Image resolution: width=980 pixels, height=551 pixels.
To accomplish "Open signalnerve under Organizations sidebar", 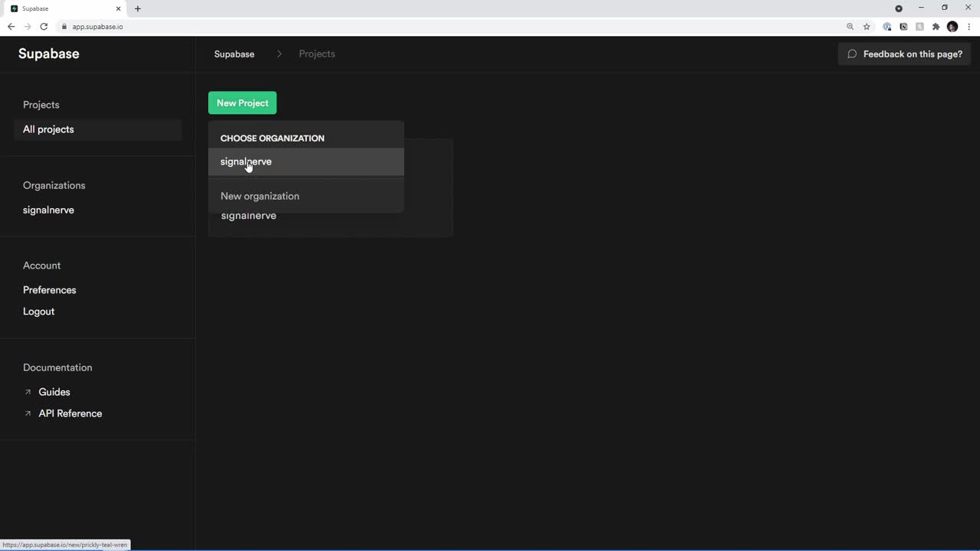I will 48,210.
